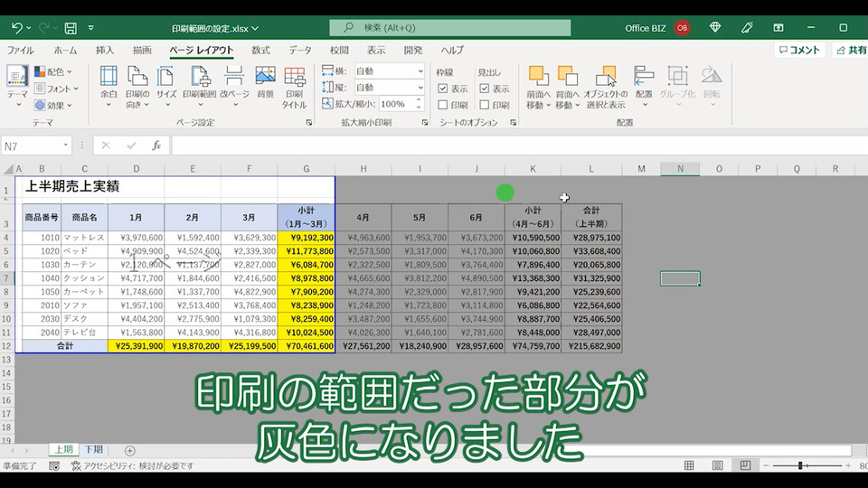868x488 pixels.
Task: Click the Undo arrow icon
Action: click(x=16, y=28)
